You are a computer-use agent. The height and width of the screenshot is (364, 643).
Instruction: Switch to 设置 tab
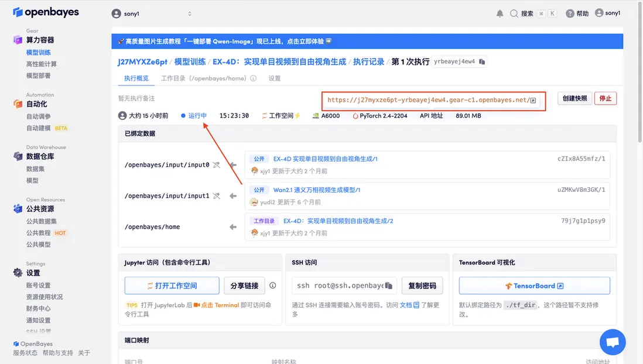click(274, 78)
